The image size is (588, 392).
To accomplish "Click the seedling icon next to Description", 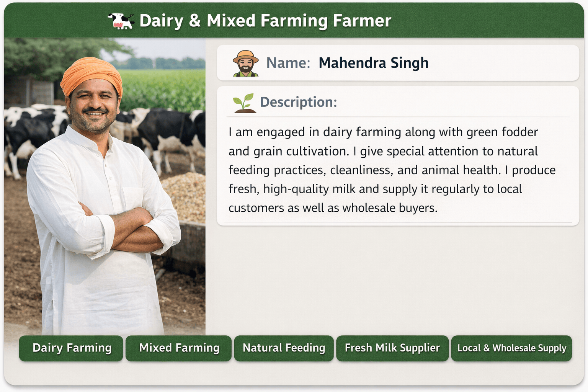I will tap(244, 103).
